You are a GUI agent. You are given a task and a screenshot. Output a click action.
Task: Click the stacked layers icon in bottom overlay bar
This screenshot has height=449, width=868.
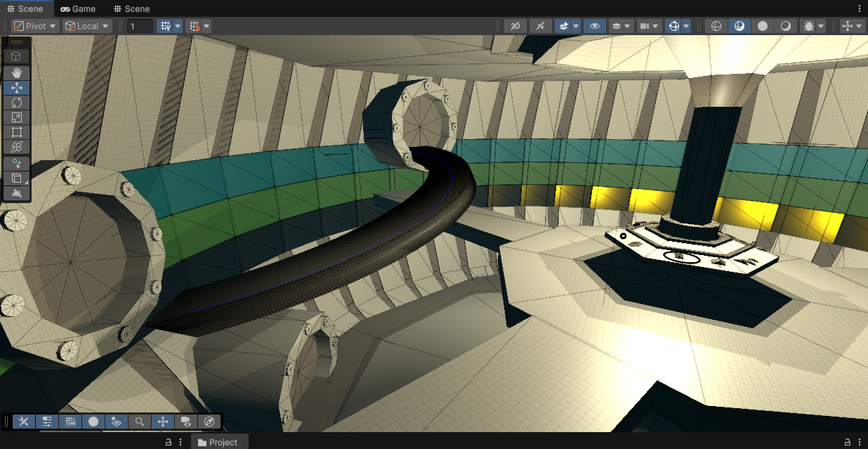[117, 422]
